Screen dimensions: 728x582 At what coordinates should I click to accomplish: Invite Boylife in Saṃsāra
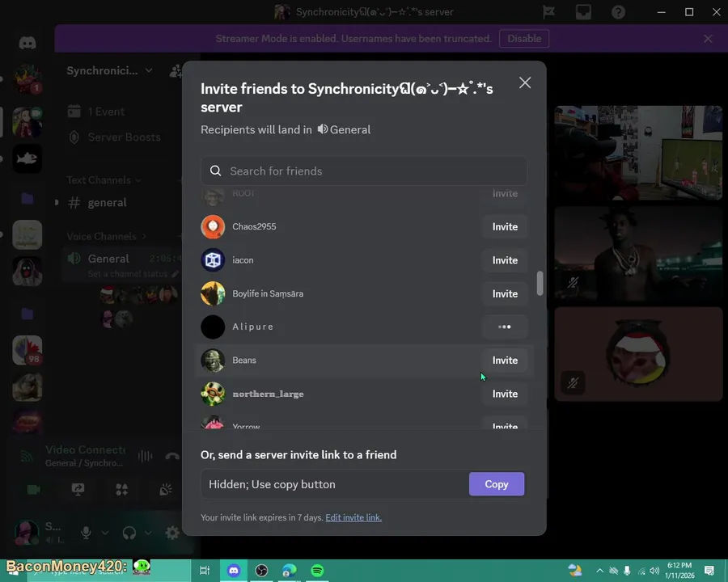pos(505,293)
